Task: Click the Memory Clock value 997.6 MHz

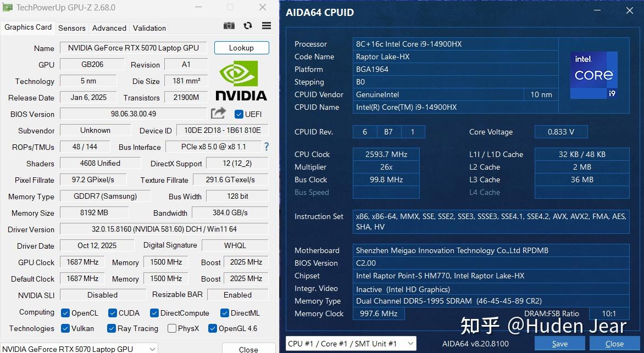Action: point(379,313)
